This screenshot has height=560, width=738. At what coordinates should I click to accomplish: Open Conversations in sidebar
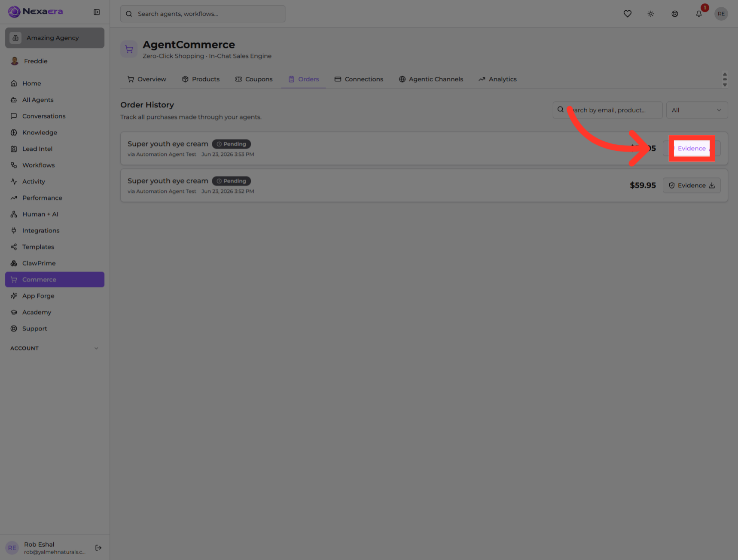(x=55, y=116)
